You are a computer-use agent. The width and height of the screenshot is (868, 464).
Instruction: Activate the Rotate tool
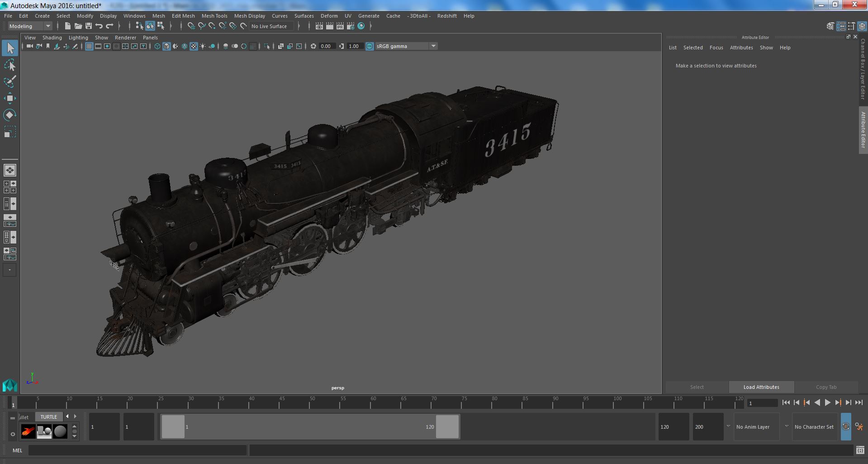10,115
